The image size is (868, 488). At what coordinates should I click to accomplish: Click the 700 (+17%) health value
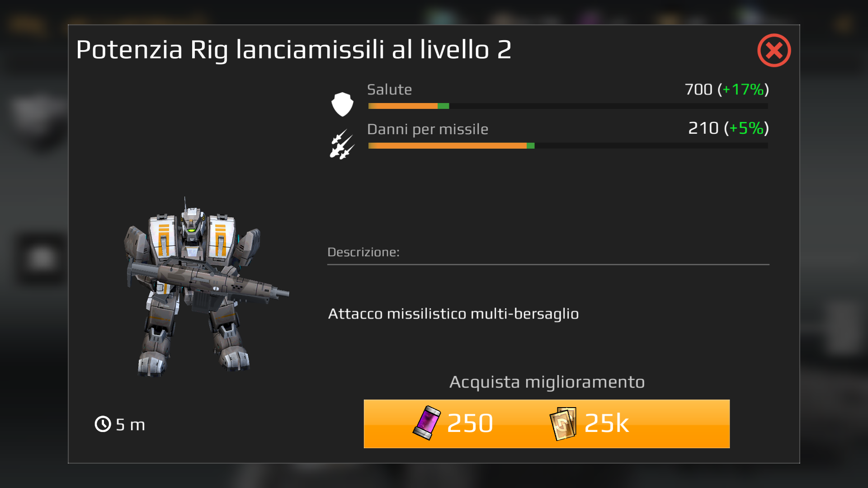726,89
